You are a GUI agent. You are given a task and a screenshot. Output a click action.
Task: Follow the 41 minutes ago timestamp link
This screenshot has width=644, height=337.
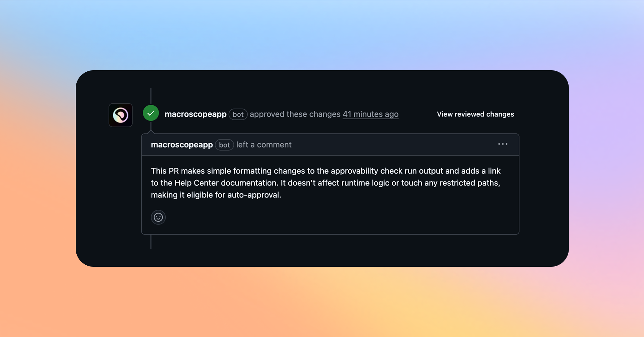point(370,114)
